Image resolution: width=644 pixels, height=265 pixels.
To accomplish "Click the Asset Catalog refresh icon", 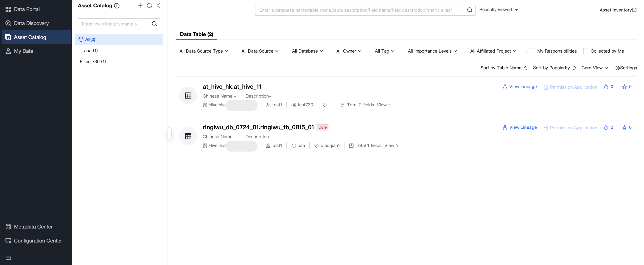I will [x=149, y=6].
